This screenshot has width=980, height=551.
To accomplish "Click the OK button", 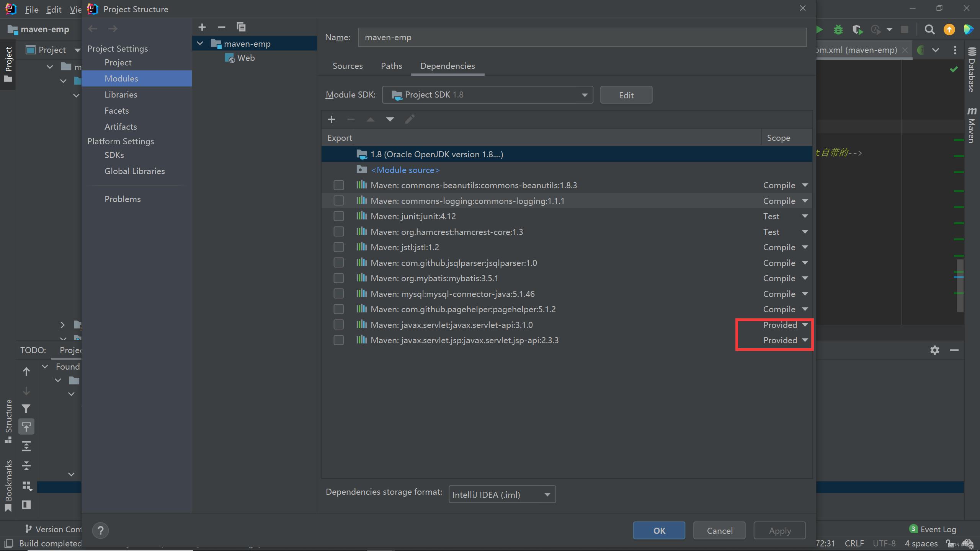I will [659, 530].
